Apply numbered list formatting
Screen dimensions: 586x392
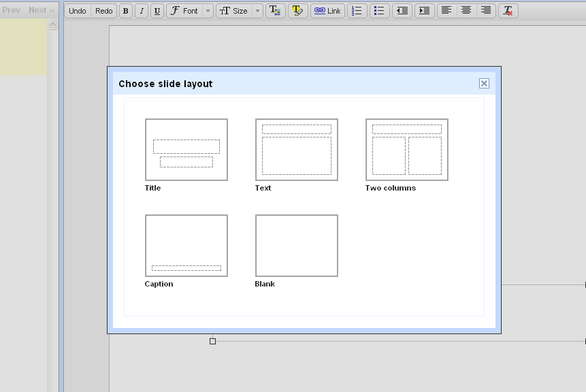pyautogui.click(x=357, y=11)
